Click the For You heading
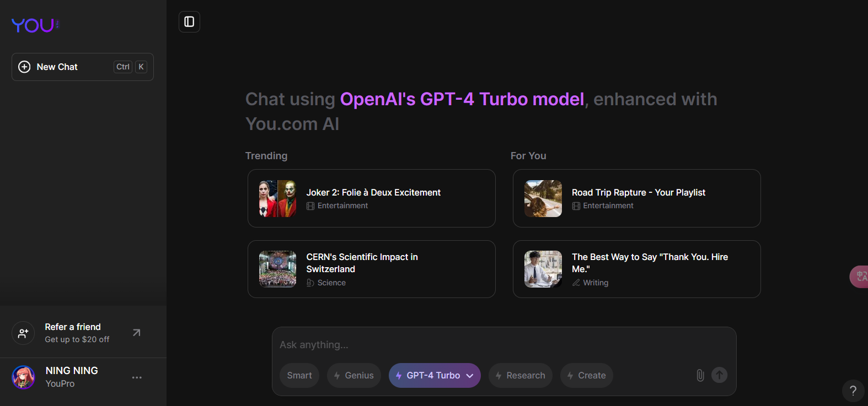868x406 pixels. pos(528,156)
